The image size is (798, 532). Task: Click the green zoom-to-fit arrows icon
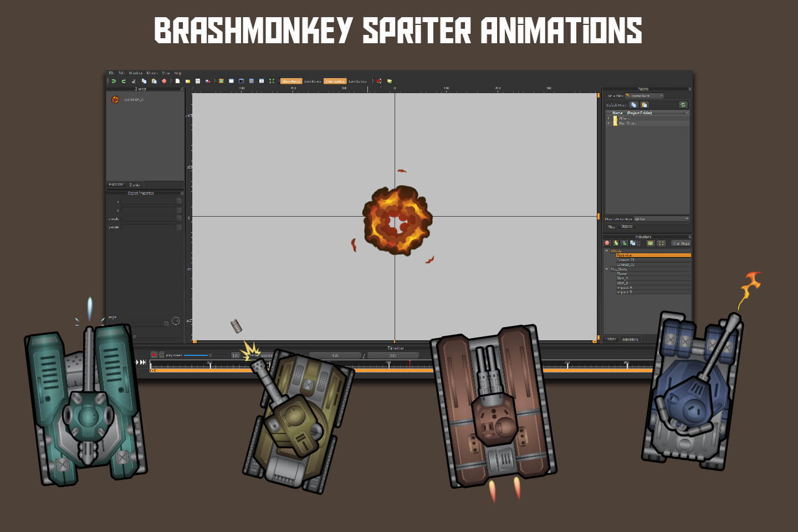click(272, 81)
